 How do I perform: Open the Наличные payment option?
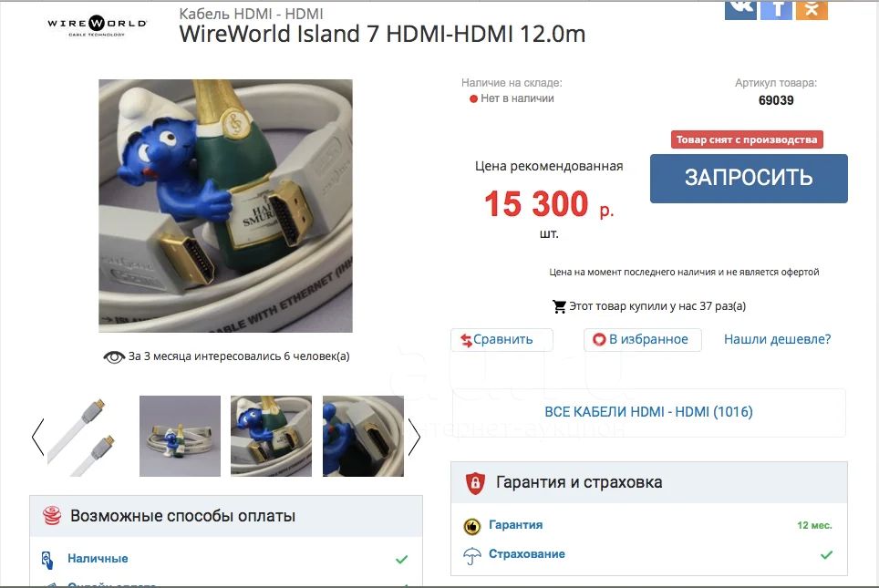pyautogui.click(x=98, y=558)
